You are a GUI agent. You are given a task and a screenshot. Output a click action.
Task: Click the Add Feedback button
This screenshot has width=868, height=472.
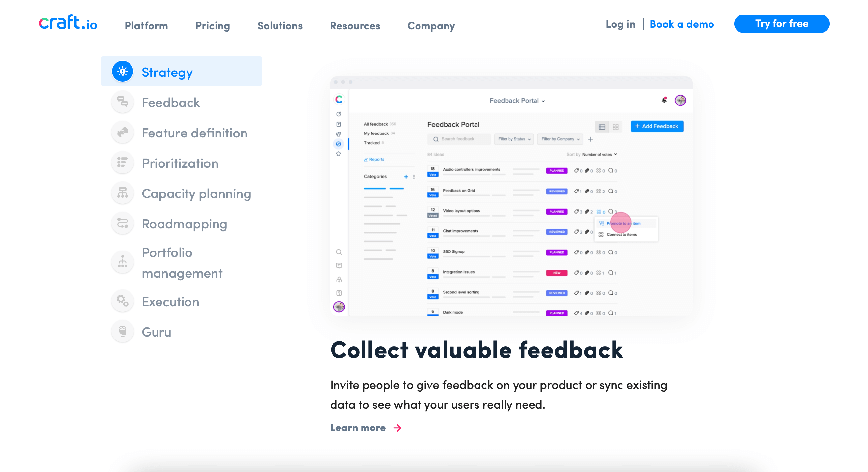tap(657, 127)
